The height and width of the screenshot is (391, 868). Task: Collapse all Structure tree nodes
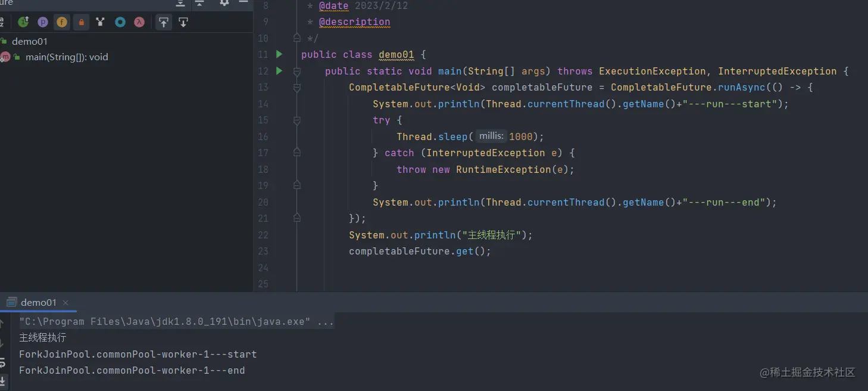pyautogui.click(x=200, y=3)
